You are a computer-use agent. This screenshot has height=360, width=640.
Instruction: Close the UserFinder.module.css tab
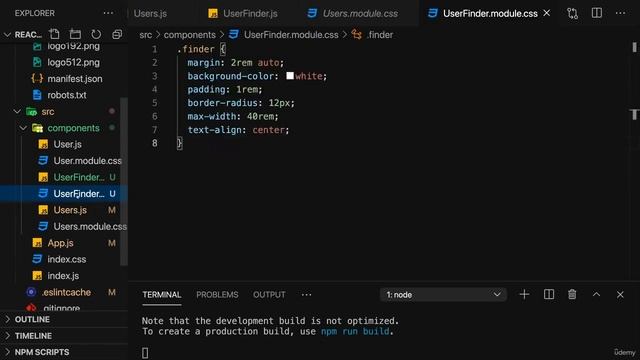(x=547, y=13)
